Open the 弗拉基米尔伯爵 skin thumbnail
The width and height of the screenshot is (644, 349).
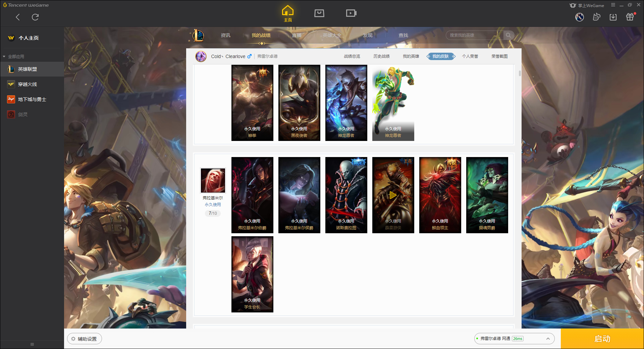[x=252, y=195]
